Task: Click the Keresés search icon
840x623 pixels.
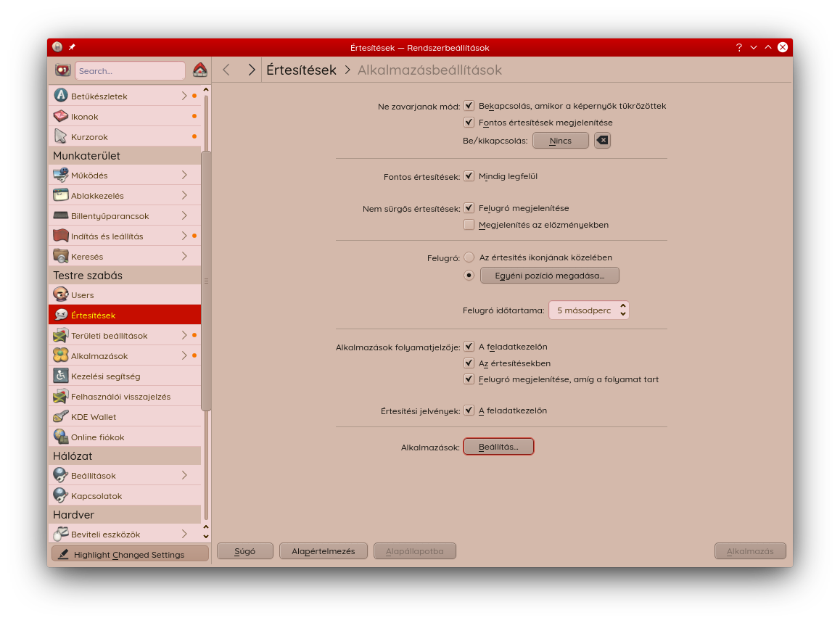Action: click(60, 256)
